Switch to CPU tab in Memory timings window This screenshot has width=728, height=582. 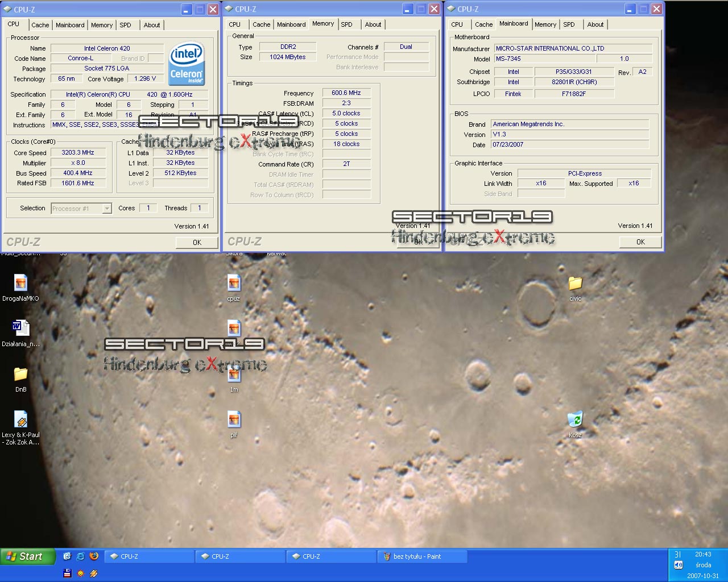235,24
